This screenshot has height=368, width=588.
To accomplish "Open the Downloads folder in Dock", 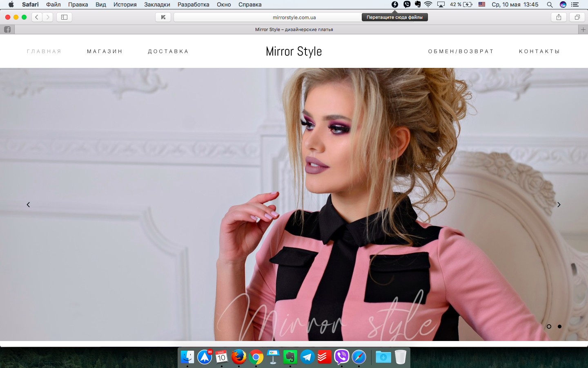I will [383, 357].
